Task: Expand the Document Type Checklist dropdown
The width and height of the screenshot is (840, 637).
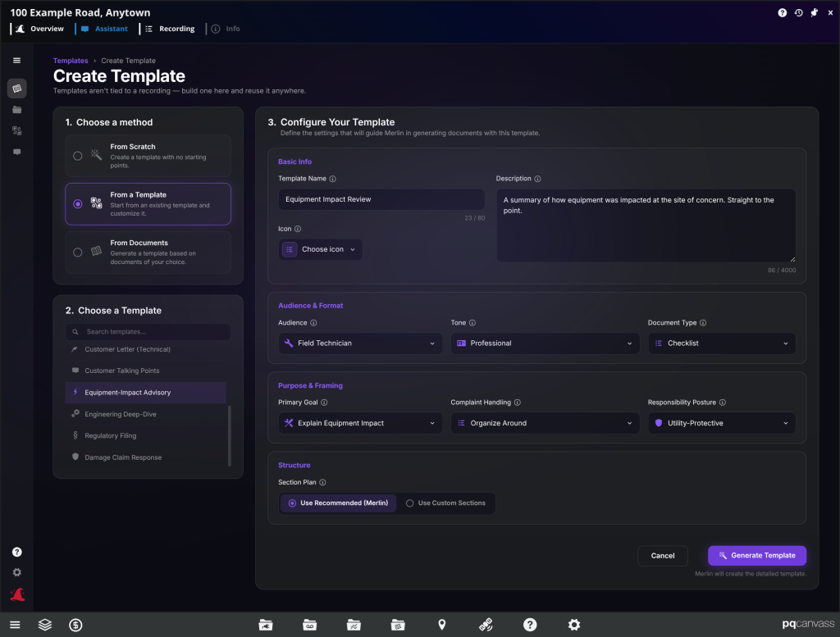Action: click(x=722, y=344)
